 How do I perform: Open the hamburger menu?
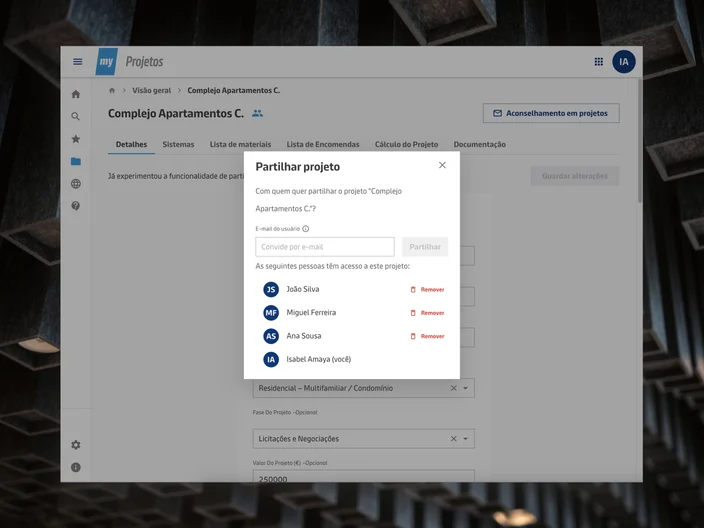coord(78,62)
